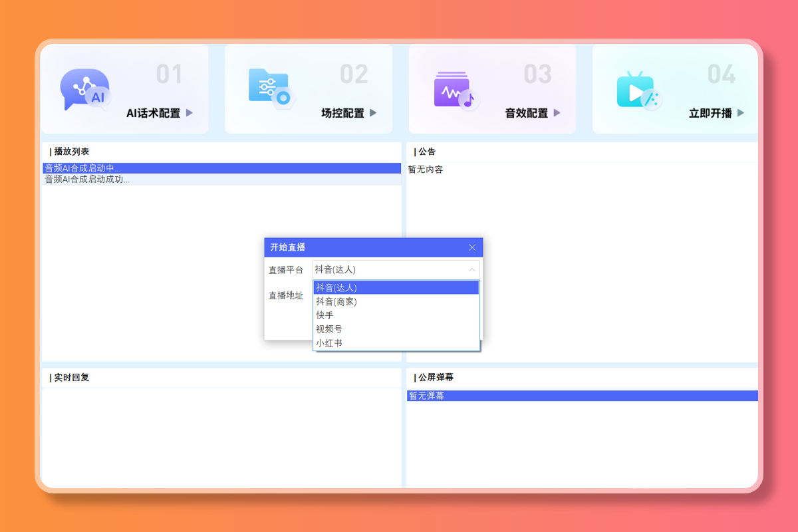Click the arrow next to 立即开播
This screenshot has width=798, height=532.
[x=741, y=113]
